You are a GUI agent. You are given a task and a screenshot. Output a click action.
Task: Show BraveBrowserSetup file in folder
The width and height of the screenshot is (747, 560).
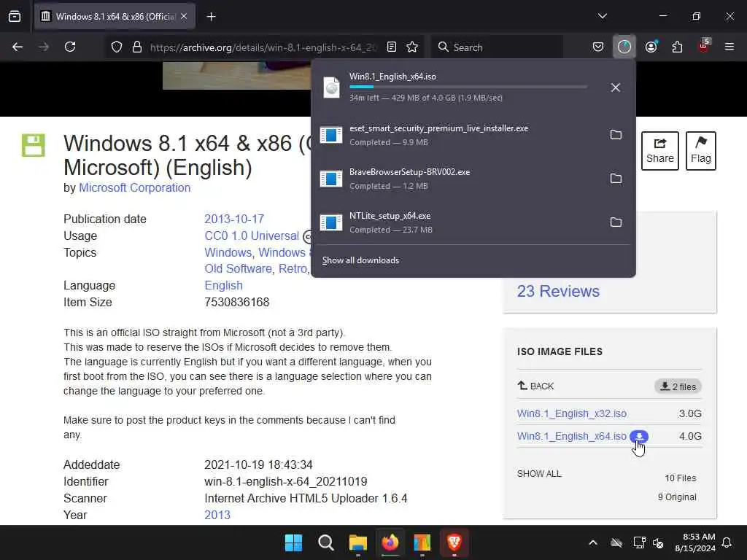[x=616, y=179]
